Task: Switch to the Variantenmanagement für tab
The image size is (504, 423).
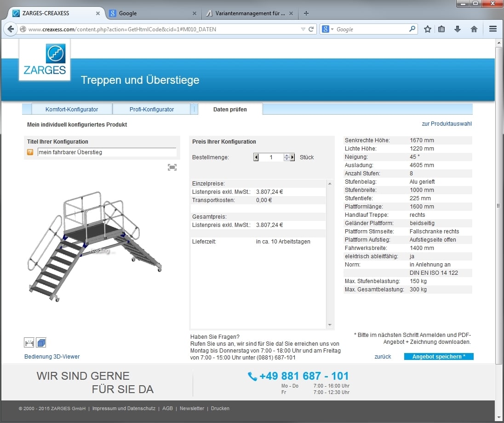Action: [250, 13]
